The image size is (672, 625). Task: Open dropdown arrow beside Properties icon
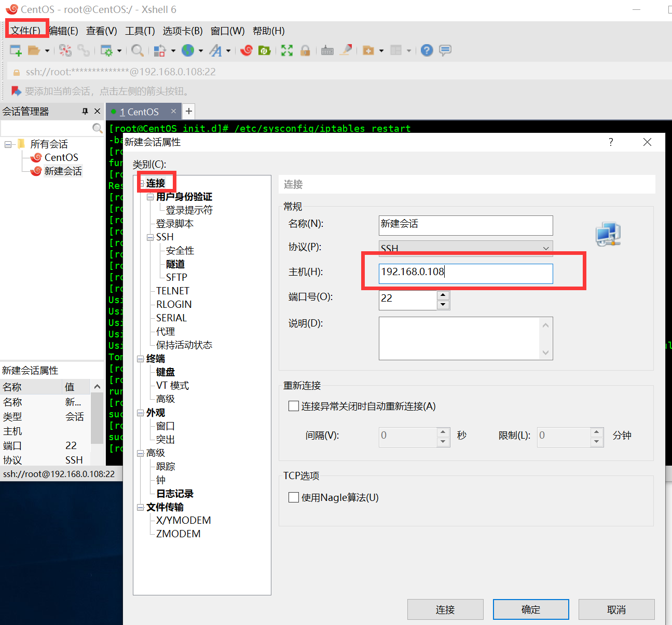tap(119, 51)
